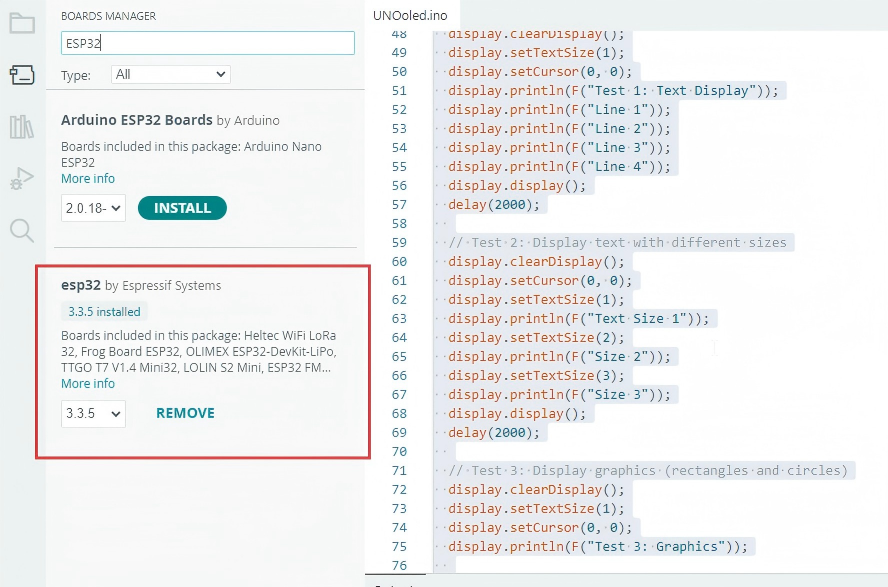Open the esp32 version dropdown showing 3.3.5

tap(93, 413)
